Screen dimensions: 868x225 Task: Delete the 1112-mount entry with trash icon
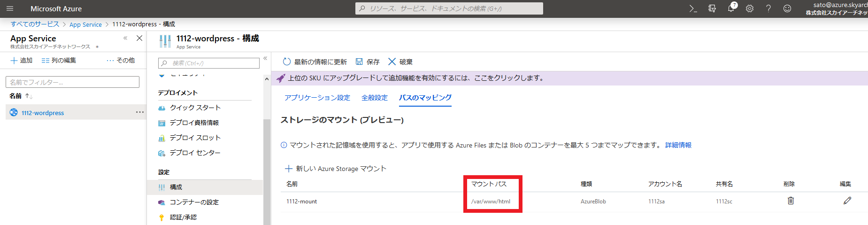[x=791, y=201]
